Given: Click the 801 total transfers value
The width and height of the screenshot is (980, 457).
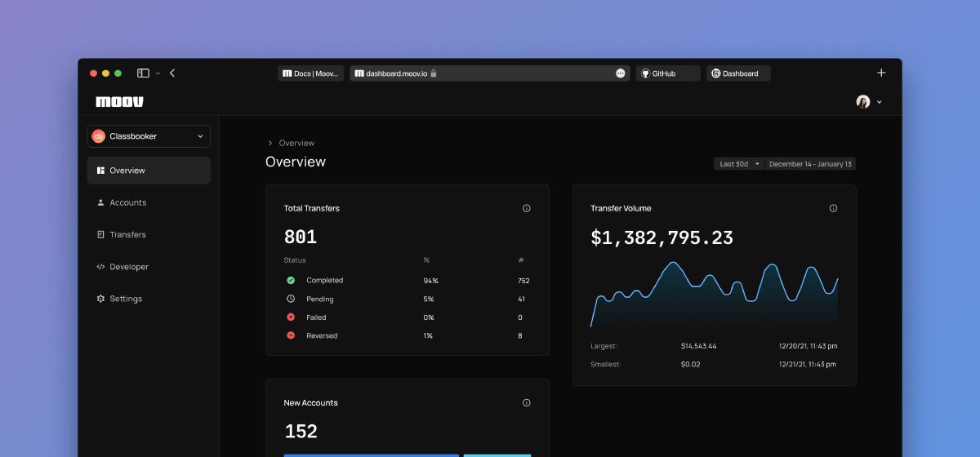Looking at the screenshot, I should pos(301,237).
